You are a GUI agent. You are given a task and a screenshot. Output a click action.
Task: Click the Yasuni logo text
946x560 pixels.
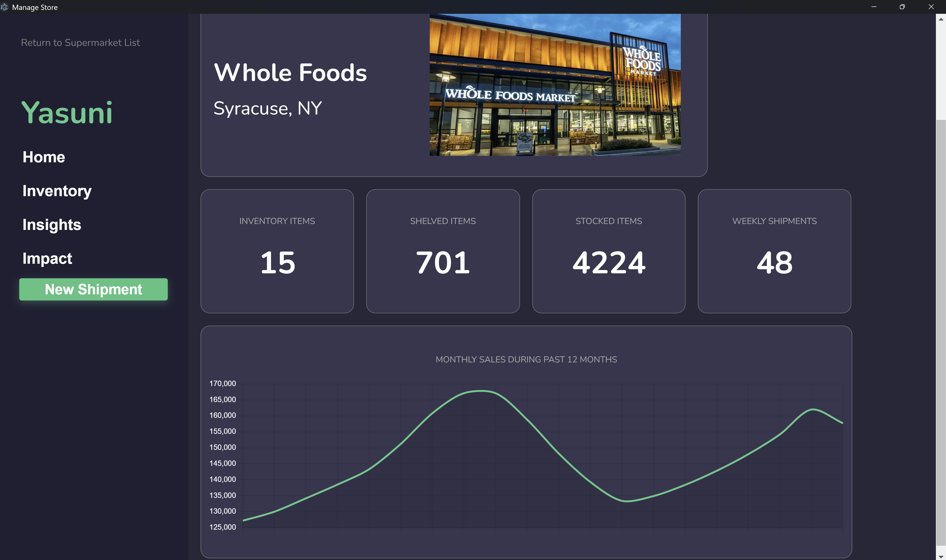click(67, 112)
